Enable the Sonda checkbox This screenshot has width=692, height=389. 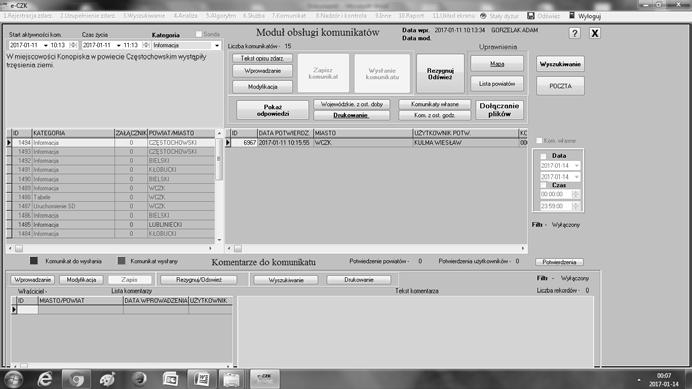pos(199,34)
